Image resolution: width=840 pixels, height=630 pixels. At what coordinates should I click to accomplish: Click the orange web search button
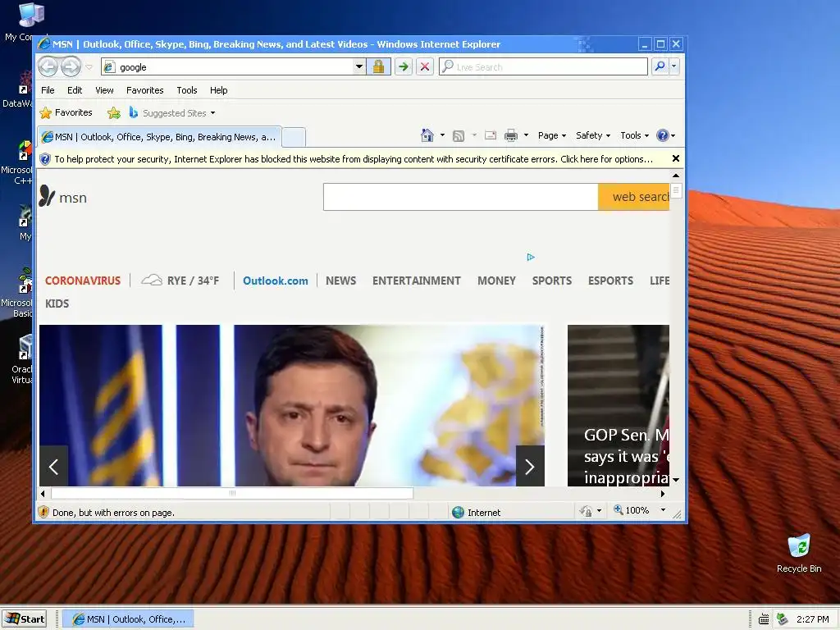pyautogui.click(x=634, y=197)
